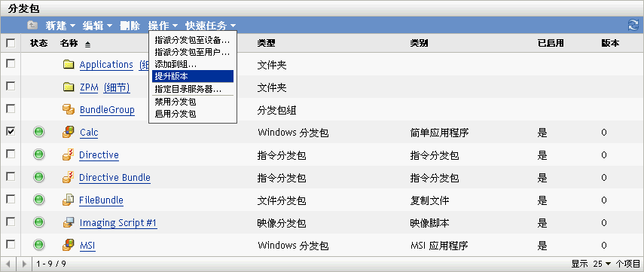
Task: Open the 快速任务 dropdown menu
Action: coord(210,26)
